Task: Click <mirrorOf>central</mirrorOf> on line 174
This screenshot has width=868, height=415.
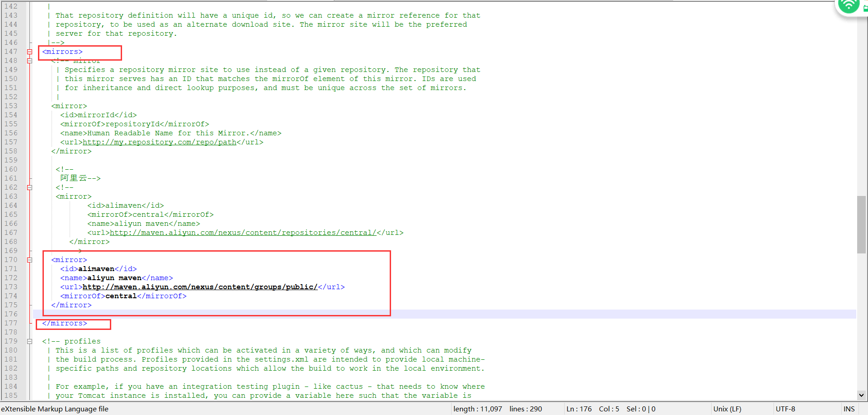Action: [123, 296]
